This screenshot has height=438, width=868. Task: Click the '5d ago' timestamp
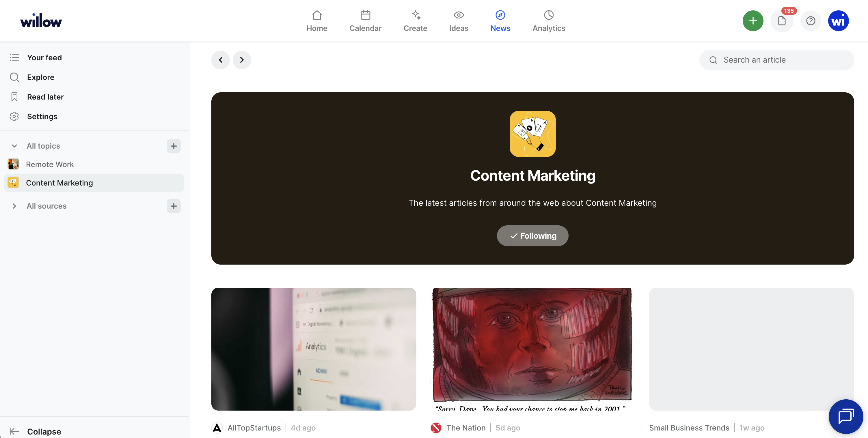pyautogui.click(x=508, y=428)
